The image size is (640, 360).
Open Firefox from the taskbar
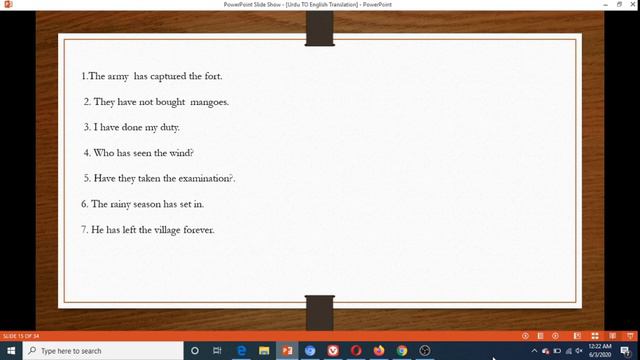point(379,351)
